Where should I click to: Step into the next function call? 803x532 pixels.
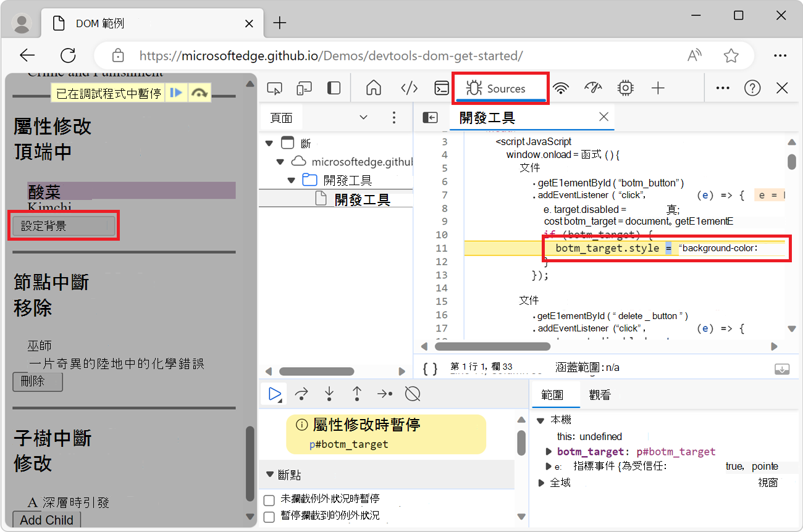click(329, 393)
